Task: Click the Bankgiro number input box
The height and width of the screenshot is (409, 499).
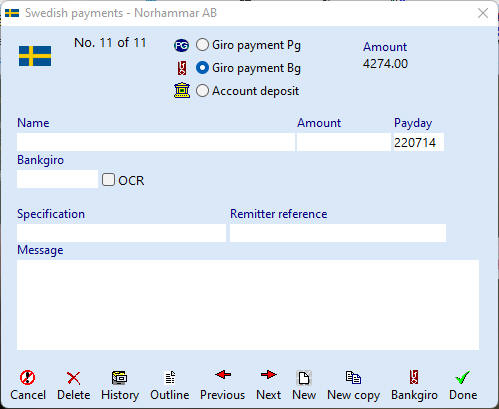Action: pos(57,179)
